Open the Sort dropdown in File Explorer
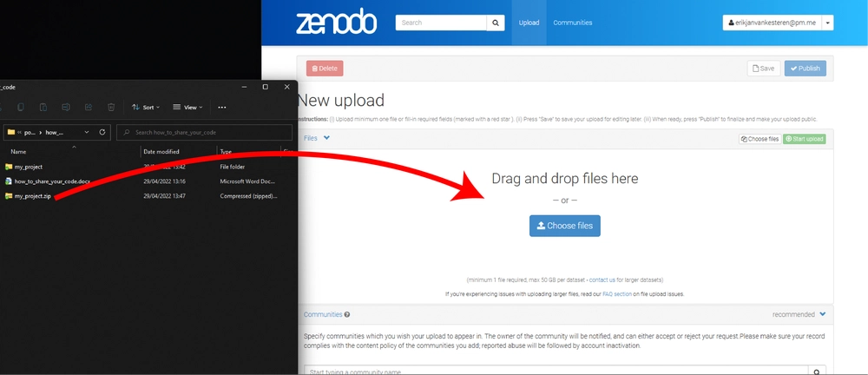The width and height of the screenshot is (868, 375). coord(146,107)
